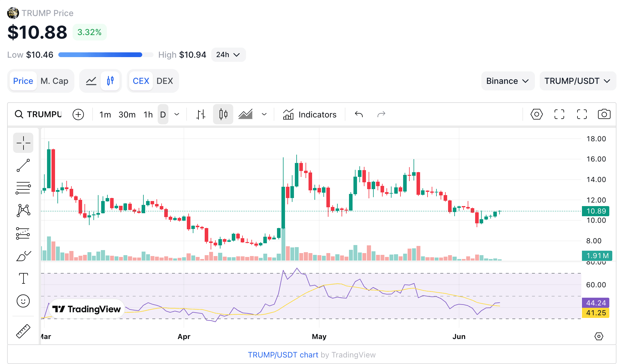The height and width of the screenshot is (364, 623).
Task: Select the trend line drawing tool
Action: [x=23, y=165]
